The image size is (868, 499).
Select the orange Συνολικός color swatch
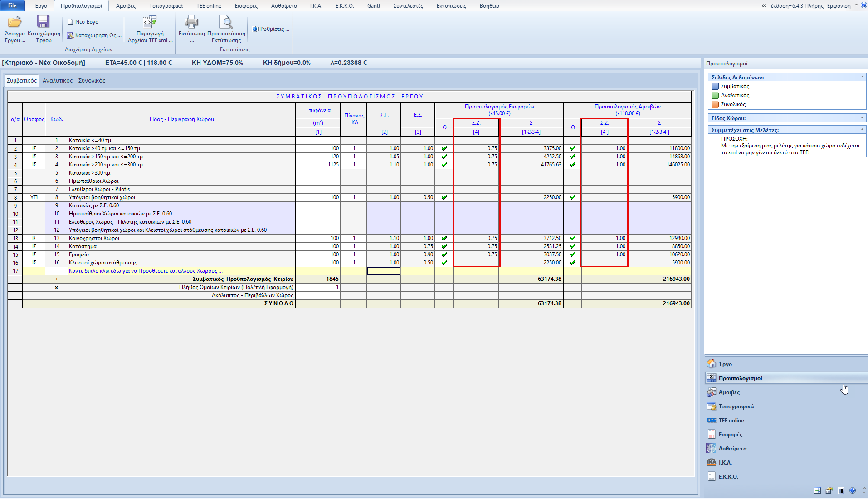point(715,104)
